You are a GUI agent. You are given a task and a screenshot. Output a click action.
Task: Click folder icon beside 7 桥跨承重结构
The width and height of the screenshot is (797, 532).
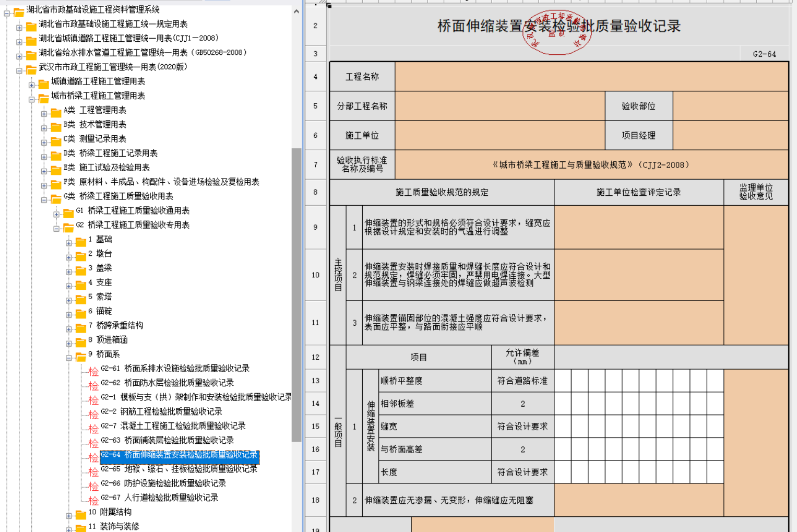click(81, 326)
